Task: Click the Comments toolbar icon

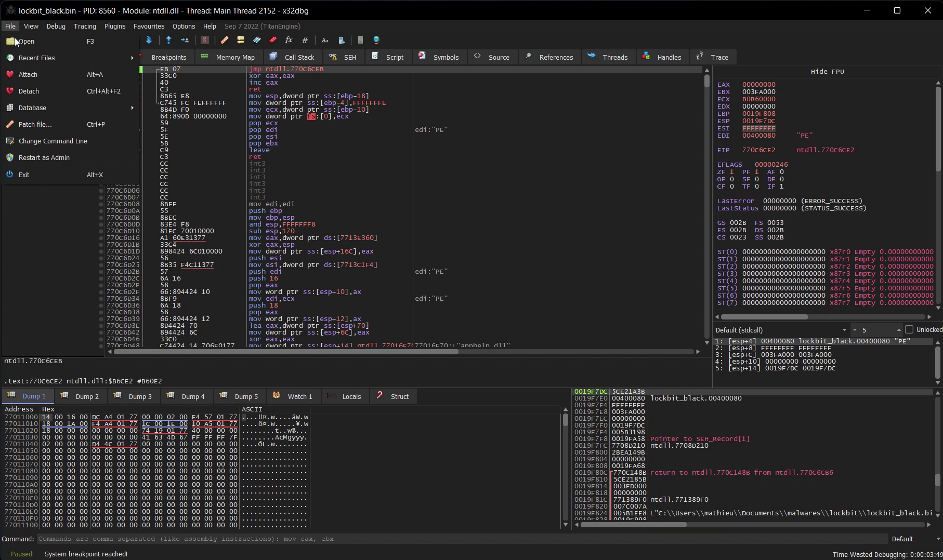Action: (240, 40)
